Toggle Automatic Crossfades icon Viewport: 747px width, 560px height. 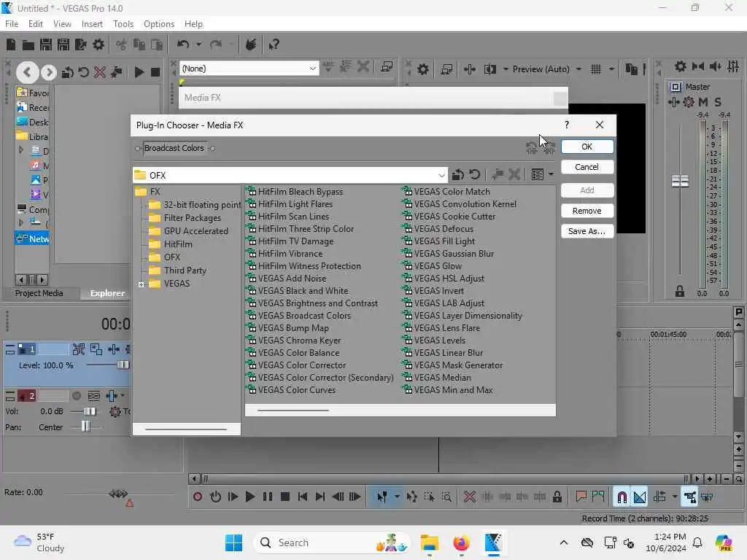pos(639,497)
